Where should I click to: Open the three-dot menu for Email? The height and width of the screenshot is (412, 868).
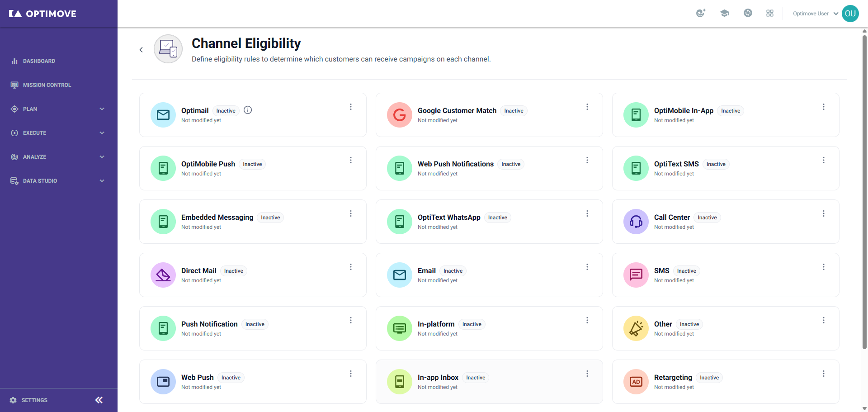(x=587, y=267)
